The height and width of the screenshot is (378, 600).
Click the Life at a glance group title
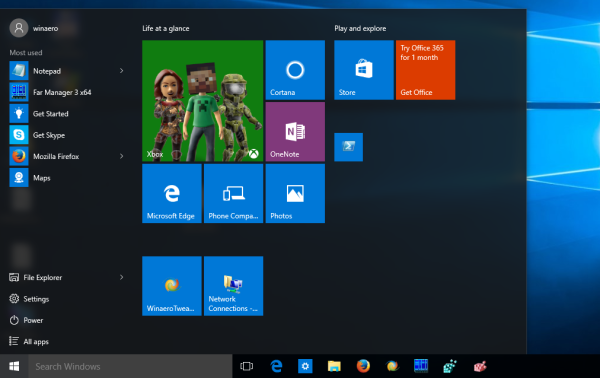[166, 28]
